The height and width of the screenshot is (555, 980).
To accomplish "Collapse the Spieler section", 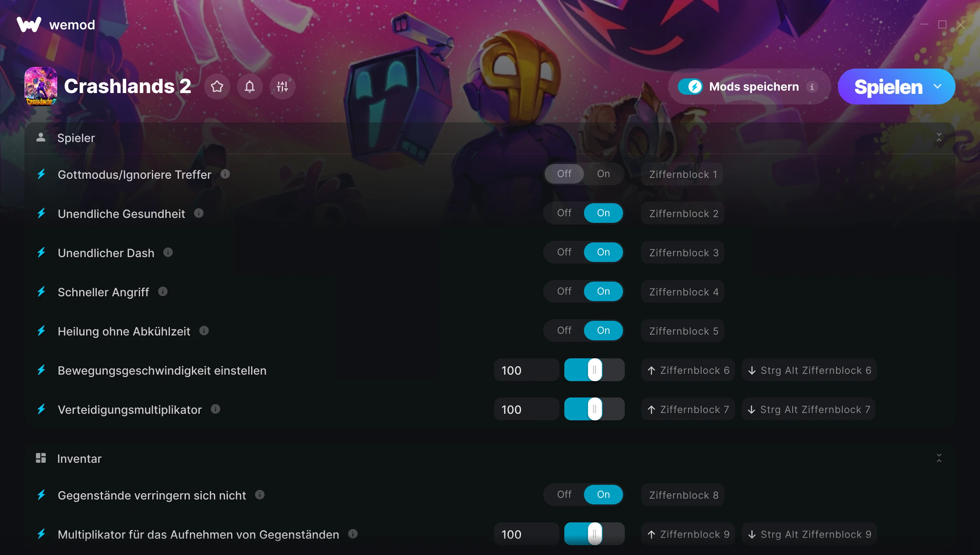I will [939, 138].
